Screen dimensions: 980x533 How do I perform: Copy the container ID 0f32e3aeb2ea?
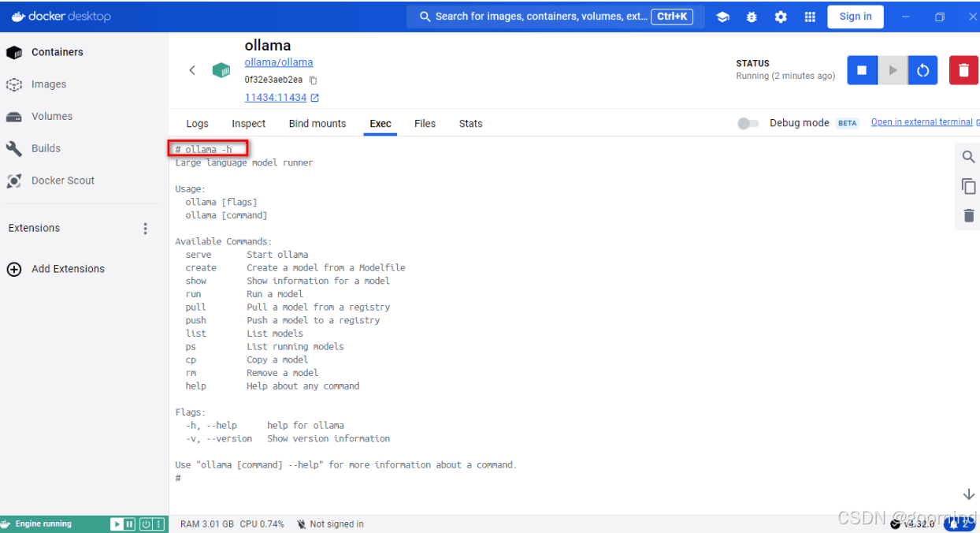tap(313, 80)
